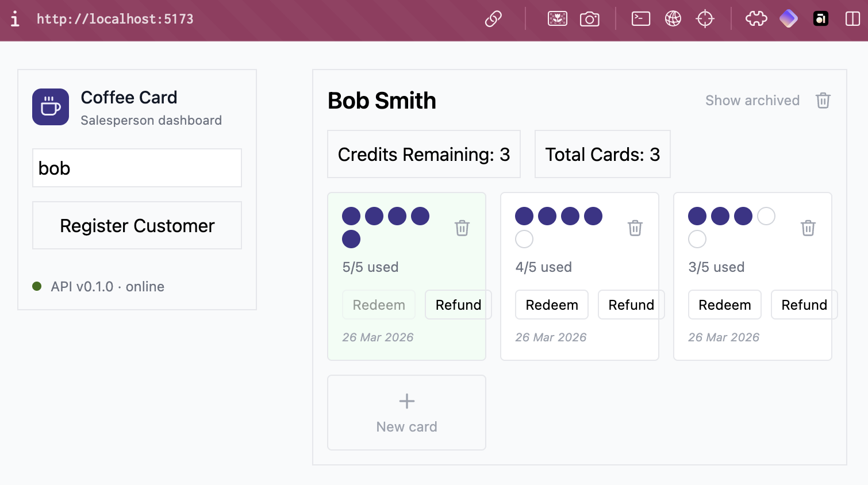The image size is (868, 485).
Task: Click the customer search field containing bob
Action: point(137,168)
